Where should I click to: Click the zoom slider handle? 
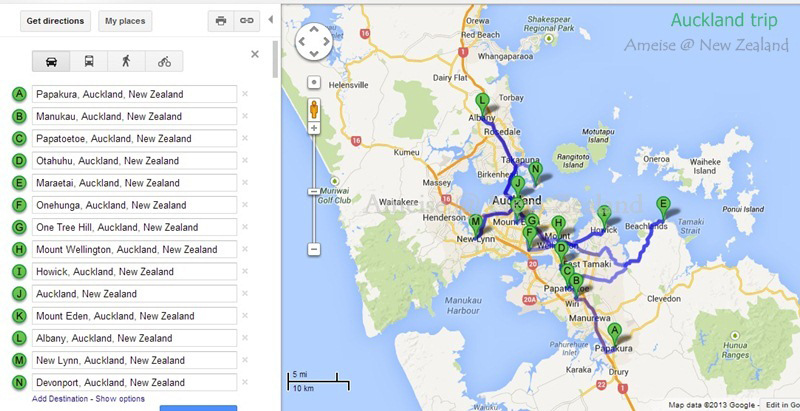coord(314,192)
